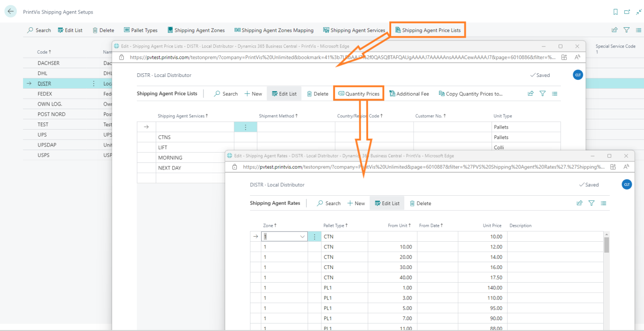Viewport: 644px width, 331px height.
Task: Click the filter icon in Rates toolbar
Action: point(591,203)
